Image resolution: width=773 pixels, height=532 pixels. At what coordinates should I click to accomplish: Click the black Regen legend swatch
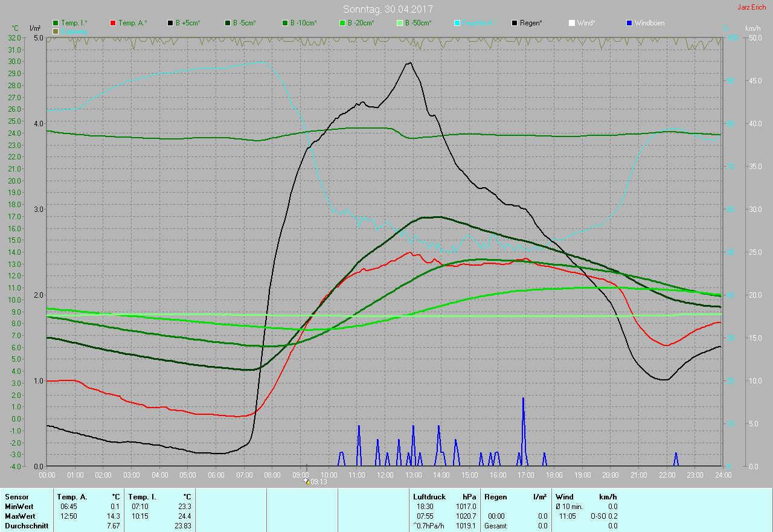pos(515,23)
